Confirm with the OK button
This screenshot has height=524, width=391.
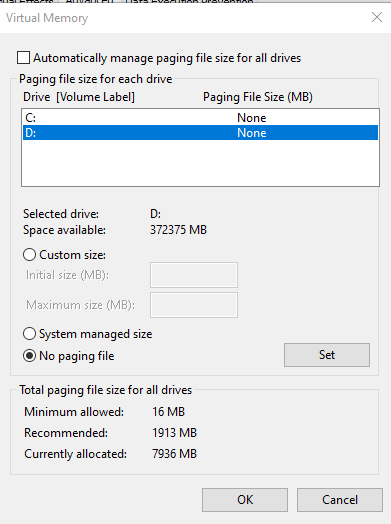tap(245, 500)
